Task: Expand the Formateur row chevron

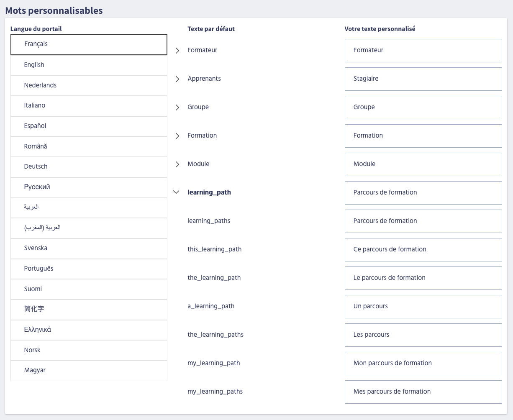Action: (x=177, y=51)
